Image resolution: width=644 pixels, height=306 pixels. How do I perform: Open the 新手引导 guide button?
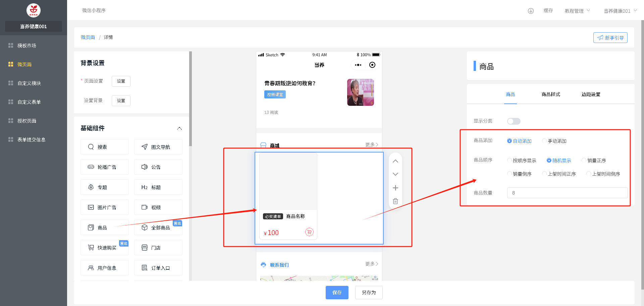tap(610, 38)
